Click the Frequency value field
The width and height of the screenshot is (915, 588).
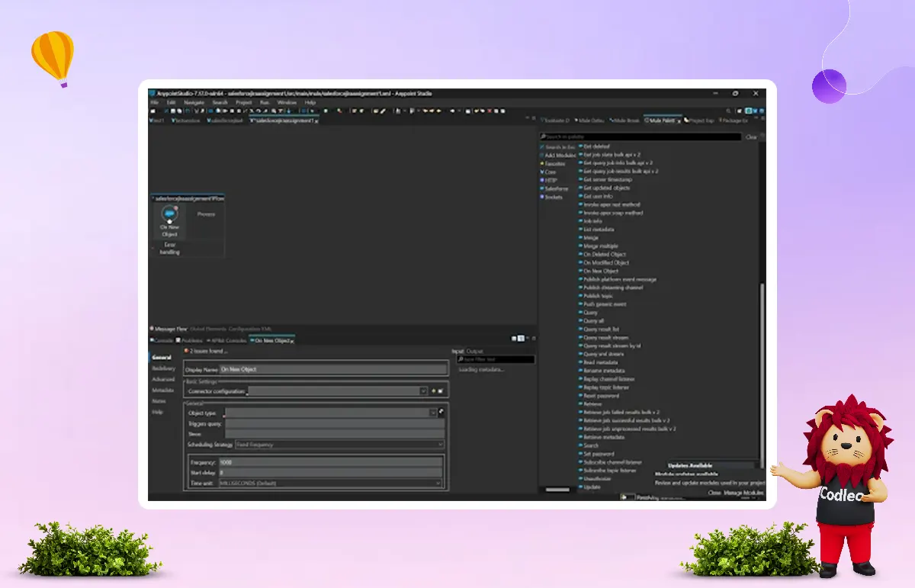click(x=330, y=462)
